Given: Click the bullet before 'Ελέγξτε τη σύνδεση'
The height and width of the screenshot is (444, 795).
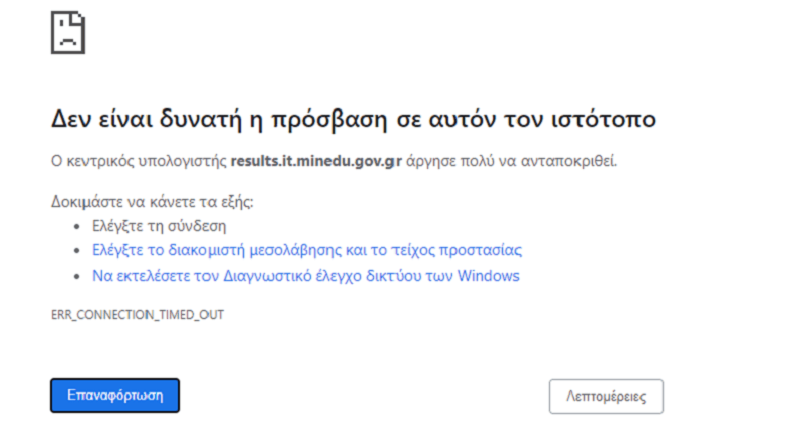Looking at the screenshot, I should coord(78,226).
